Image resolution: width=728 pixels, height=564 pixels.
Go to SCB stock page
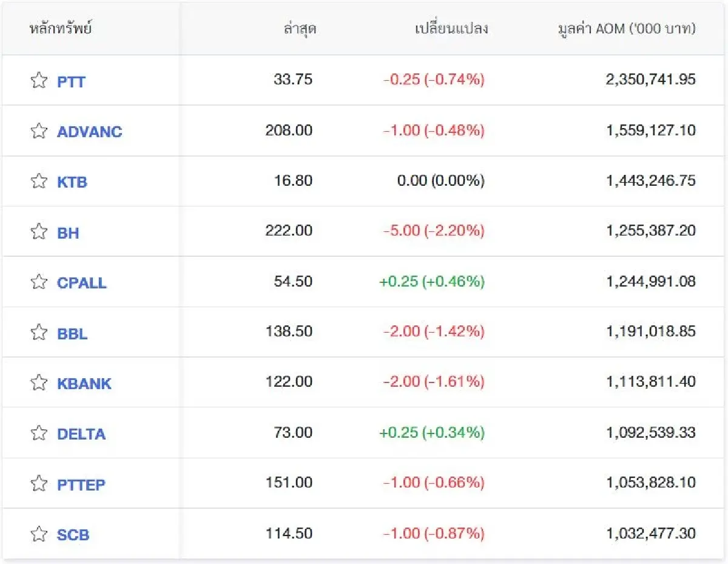(x=73, y=535)
